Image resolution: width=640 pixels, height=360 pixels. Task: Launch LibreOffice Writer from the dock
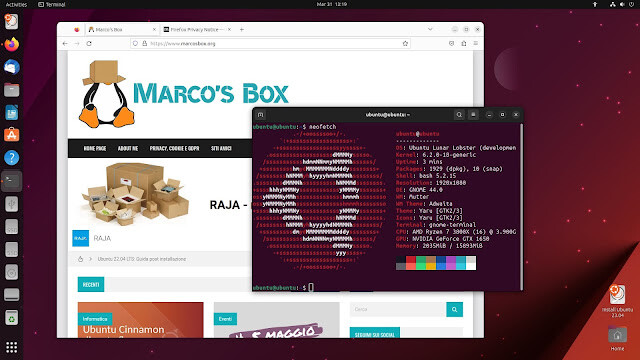pos(11,113)
